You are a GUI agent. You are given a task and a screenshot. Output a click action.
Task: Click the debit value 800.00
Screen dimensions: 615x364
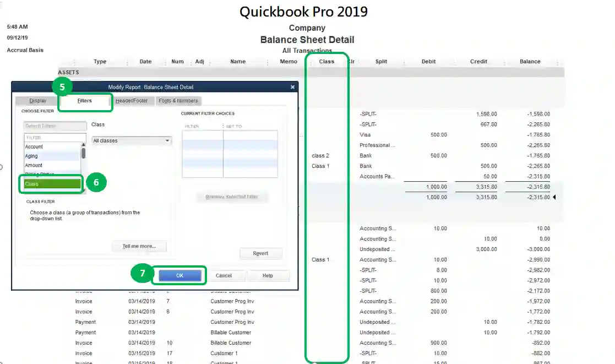click(x=438, y=291)
